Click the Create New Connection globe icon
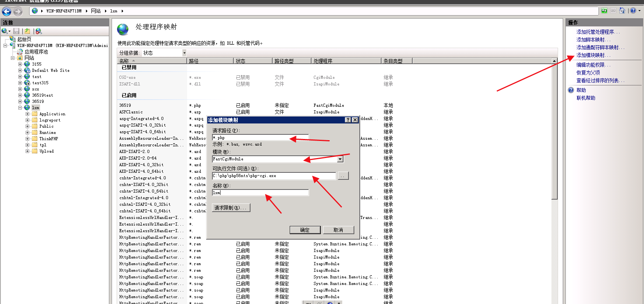 point(5,31)
